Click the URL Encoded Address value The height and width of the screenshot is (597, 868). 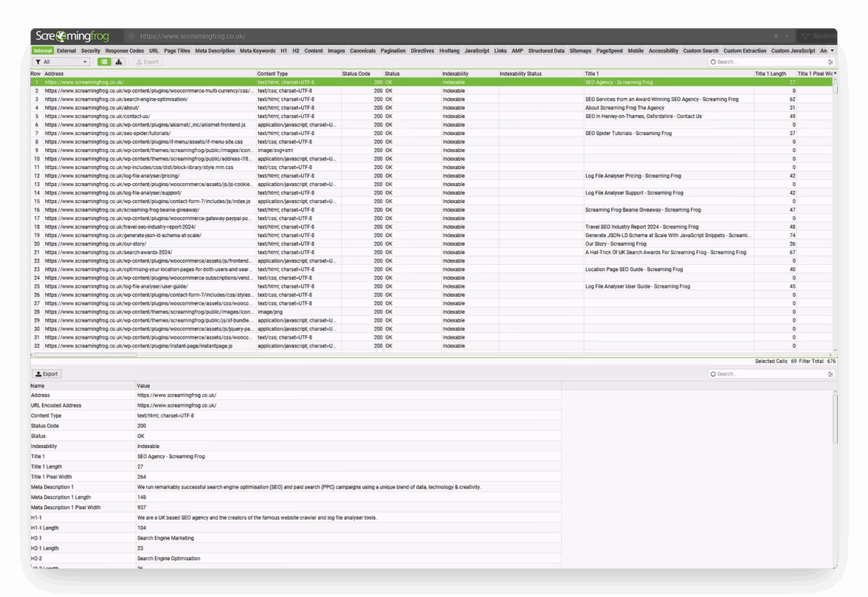[176, 406]
